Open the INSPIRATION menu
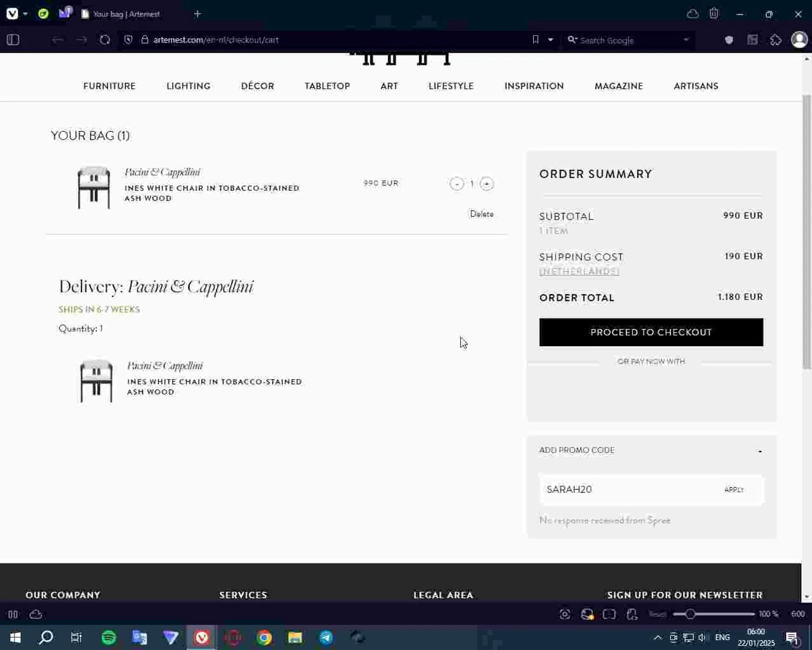812x650 pixels. (534, 86)
